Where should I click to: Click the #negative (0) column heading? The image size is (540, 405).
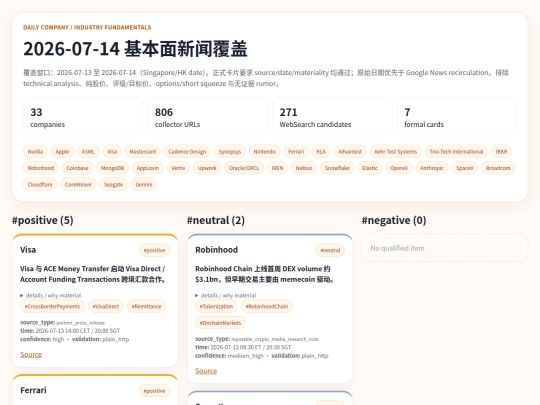pos(394,220)
